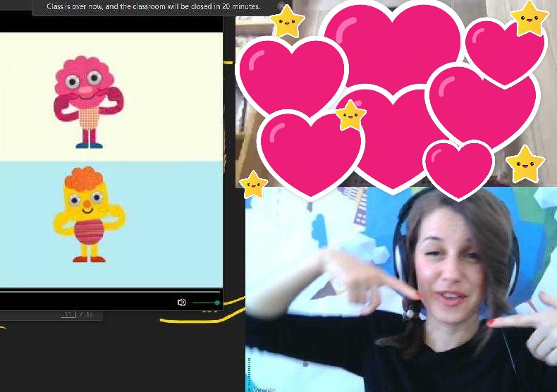Click the star at the teacher video corner
Viewport: 557px width, 392px height.
254,184
